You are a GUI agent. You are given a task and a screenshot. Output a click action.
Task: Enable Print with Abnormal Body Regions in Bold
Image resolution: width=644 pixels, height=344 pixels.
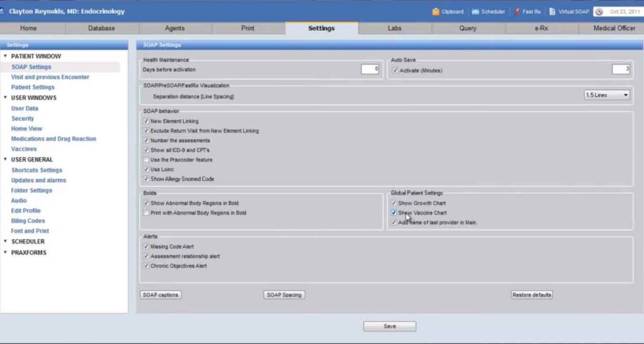[x=146, y=213]
